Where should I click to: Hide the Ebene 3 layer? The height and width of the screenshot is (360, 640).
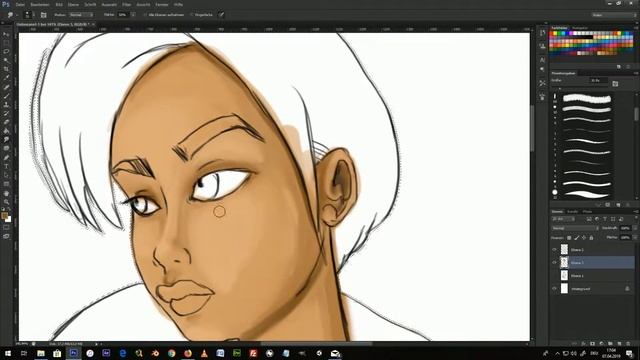[554, 262]
